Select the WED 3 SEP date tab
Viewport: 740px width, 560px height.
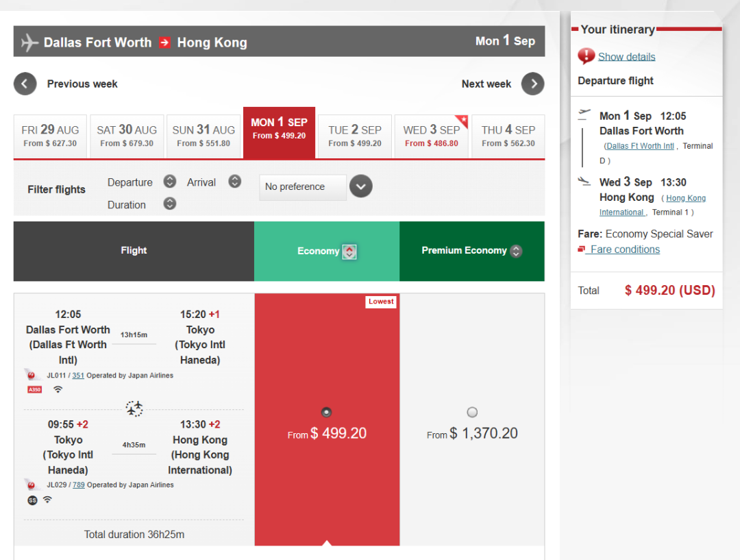[432, 136]
